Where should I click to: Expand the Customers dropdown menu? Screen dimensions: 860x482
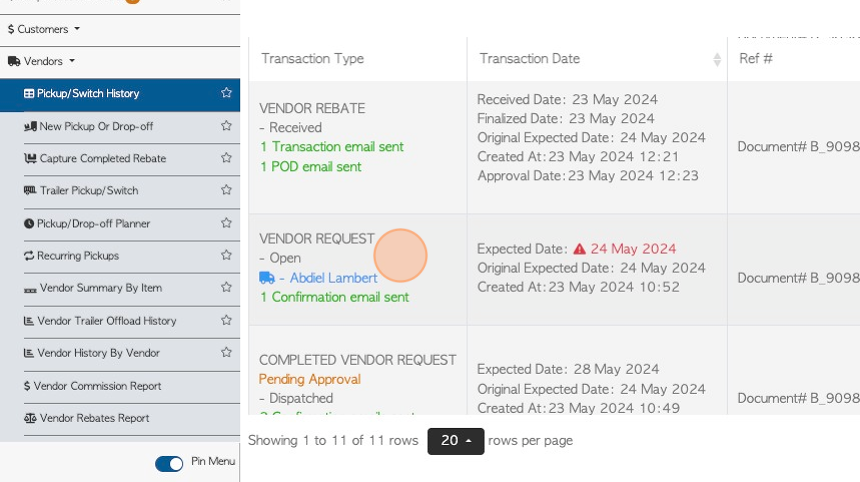(x=44, y=29)
